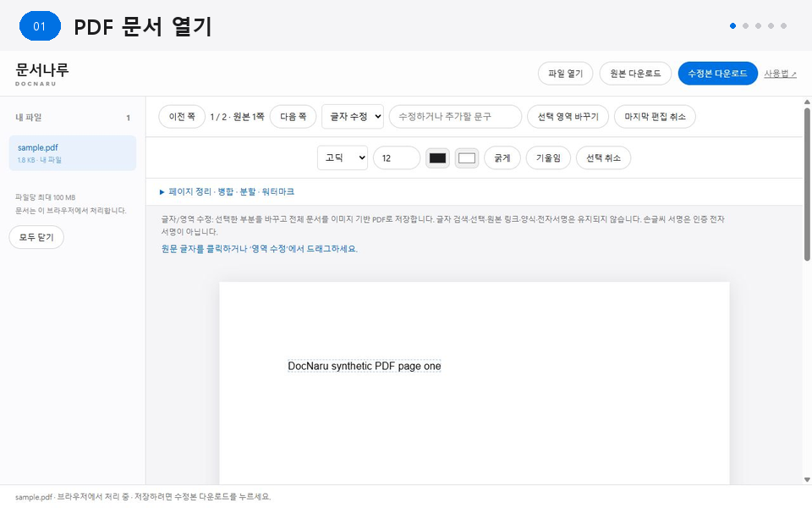Open the white background color swatch
This screenshot has height=508, width=812.
click(x=467, y=158)
